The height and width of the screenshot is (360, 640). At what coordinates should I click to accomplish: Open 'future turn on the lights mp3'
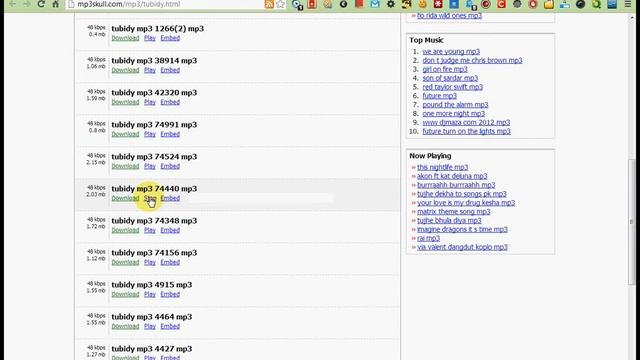coord(467,131)
